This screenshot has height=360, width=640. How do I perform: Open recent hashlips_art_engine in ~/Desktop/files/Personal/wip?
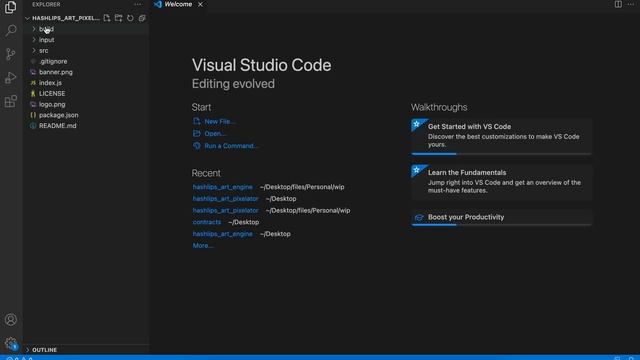tap(222, 187)
